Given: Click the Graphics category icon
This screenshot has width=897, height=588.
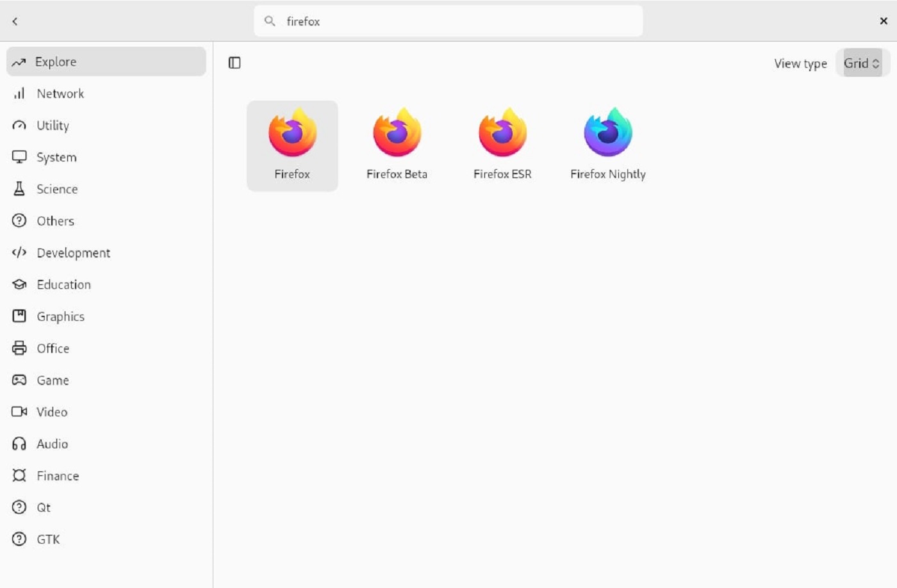Looking at the screenshot, I should coord(19,316).
